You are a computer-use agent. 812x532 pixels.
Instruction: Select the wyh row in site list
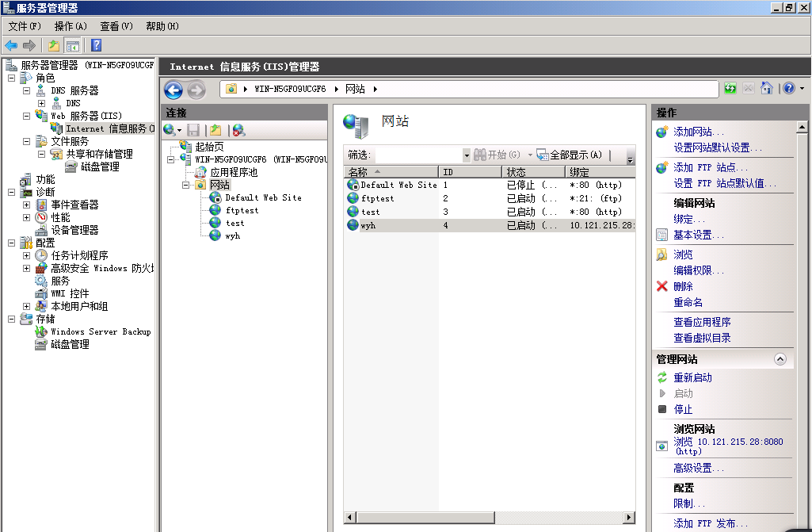click(x=490, y=225)
